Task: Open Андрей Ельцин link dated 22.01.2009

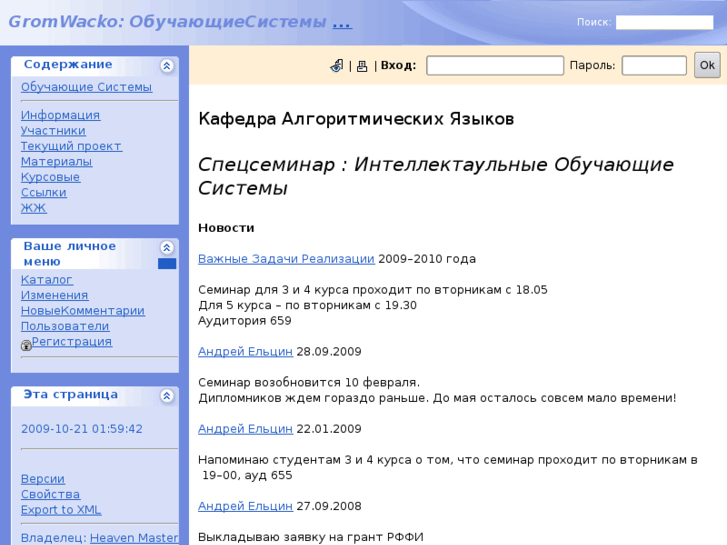Action: (245, 429)
